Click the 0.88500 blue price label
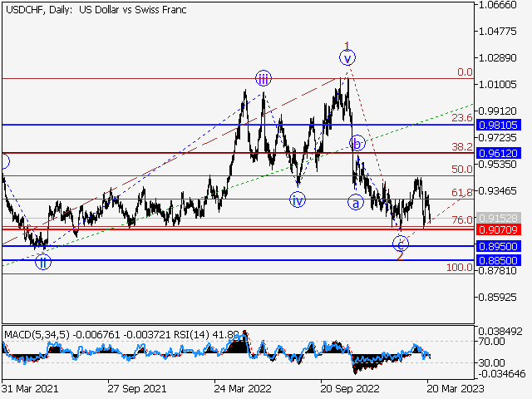 [x=499, y=260]
